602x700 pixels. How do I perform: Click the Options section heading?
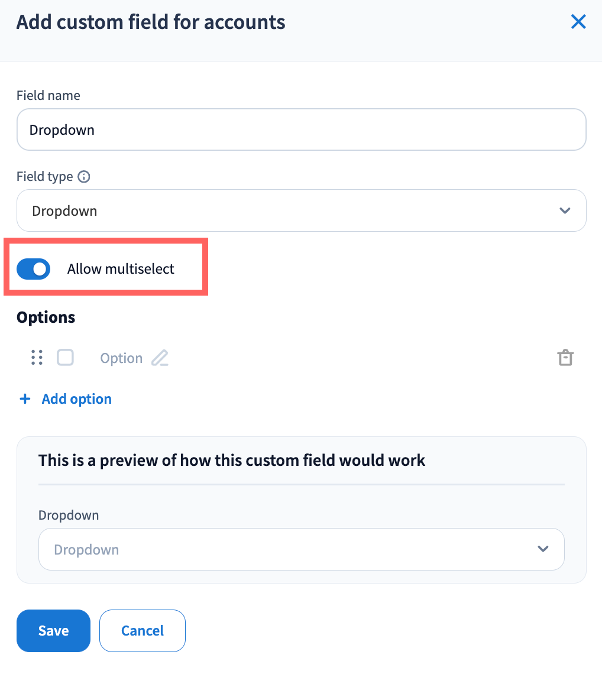46,317
